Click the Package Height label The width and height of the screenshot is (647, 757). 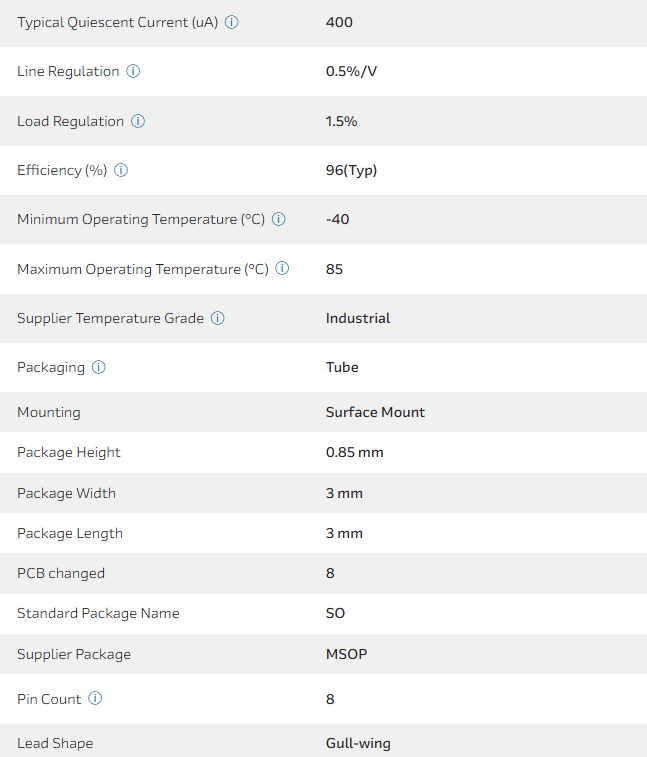[x=69, y=452]
